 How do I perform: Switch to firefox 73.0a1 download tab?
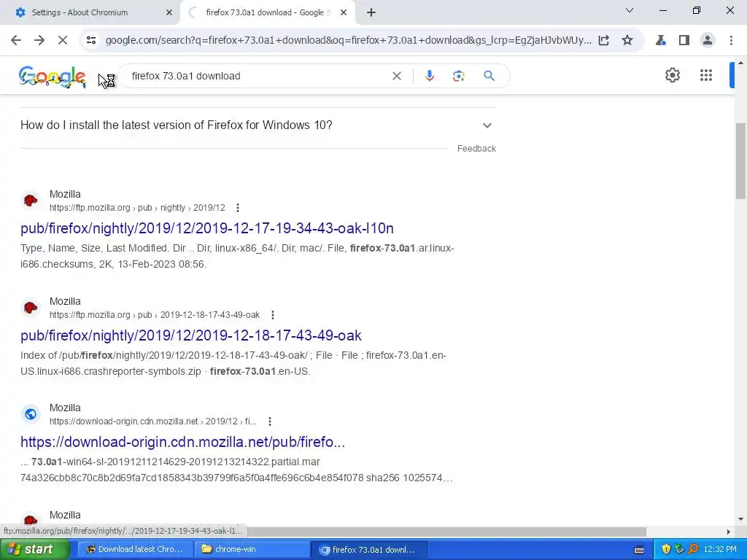coord(267,13)
